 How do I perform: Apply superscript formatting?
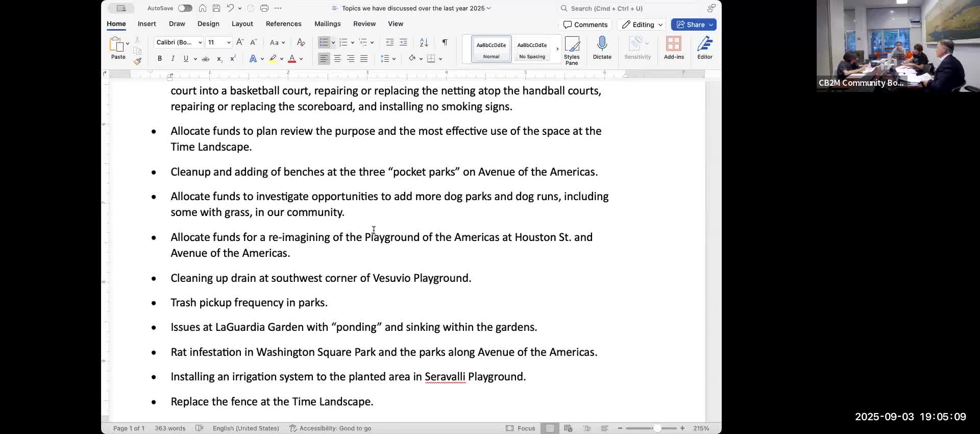coord(233,59)
